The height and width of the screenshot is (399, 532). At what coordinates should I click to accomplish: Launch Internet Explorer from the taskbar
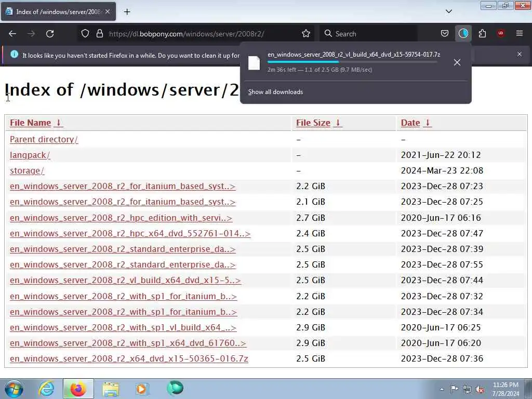pos(46,389)
